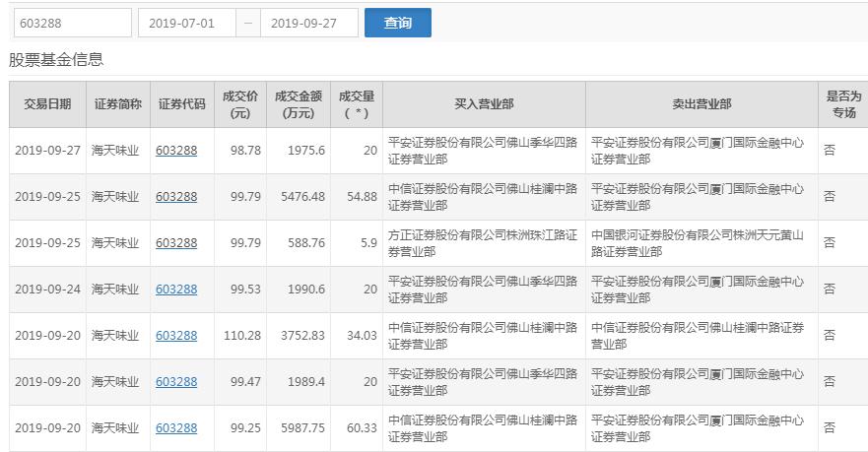Viewport: 868px width, 452px height.
Task: Click the 卖出营业部 column header
Action: pyautogui.click(x=701, y=104)
